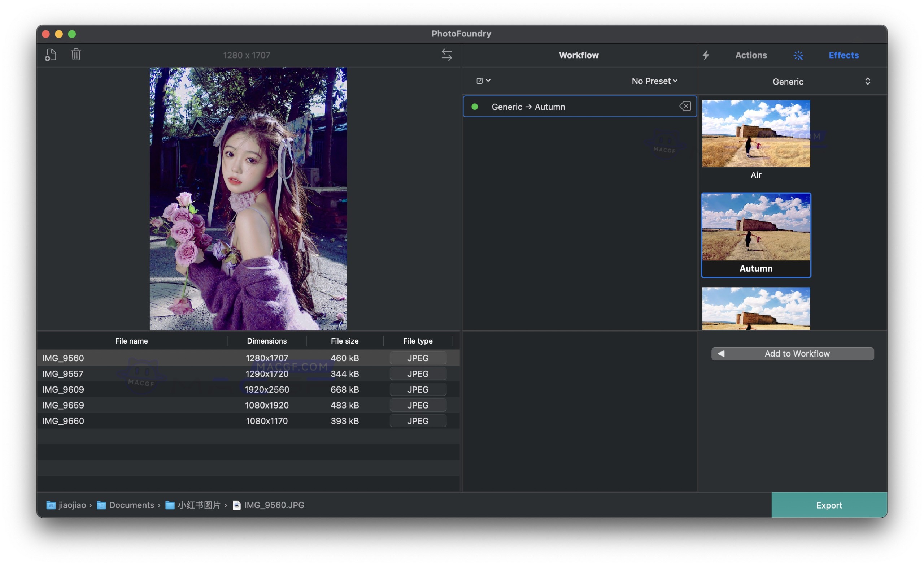924x566 pixels.
Task: Click the JPEG file type control for IMG_9609
Action: [x=418, y=389]
